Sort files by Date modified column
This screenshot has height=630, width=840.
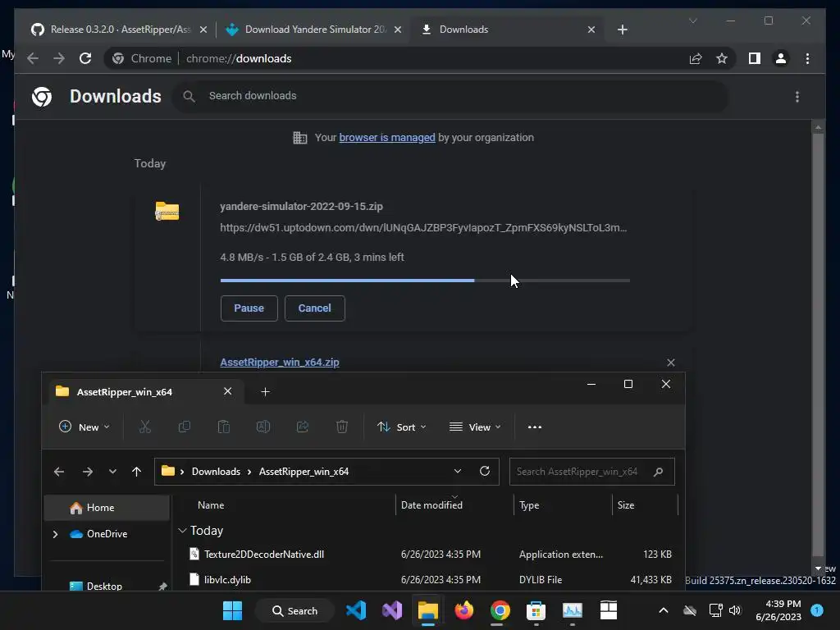pos(431,505)
